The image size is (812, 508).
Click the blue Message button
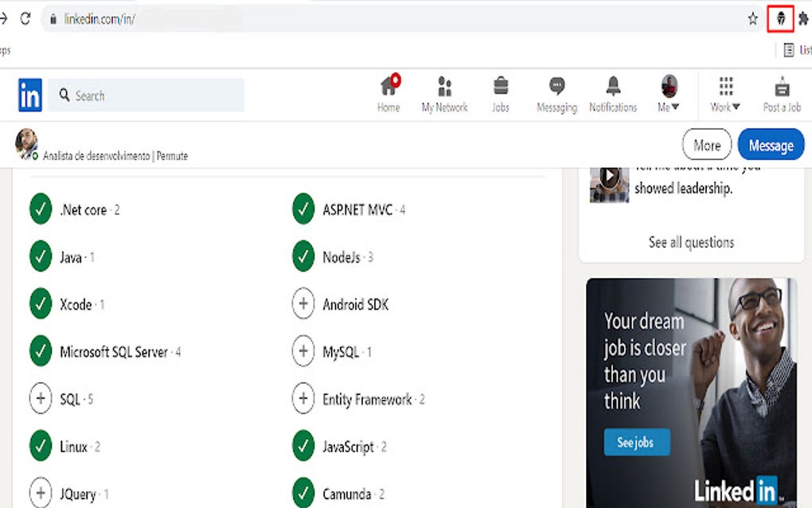tap(770, 145)
